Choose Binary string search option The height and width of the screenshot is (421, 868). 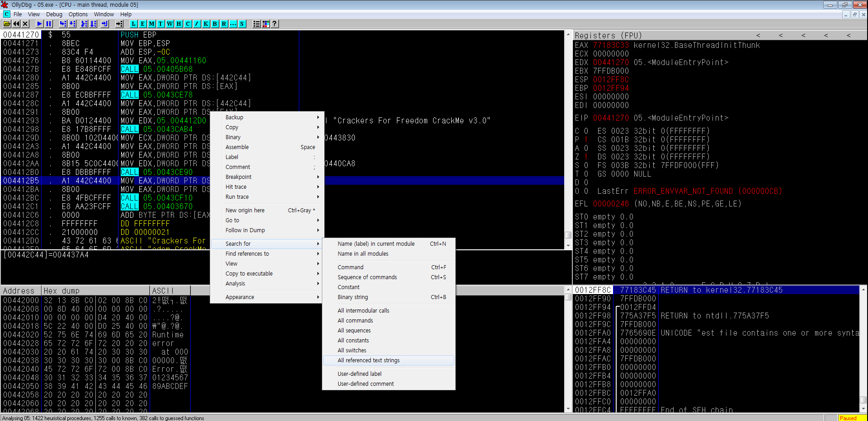(389, 297)
